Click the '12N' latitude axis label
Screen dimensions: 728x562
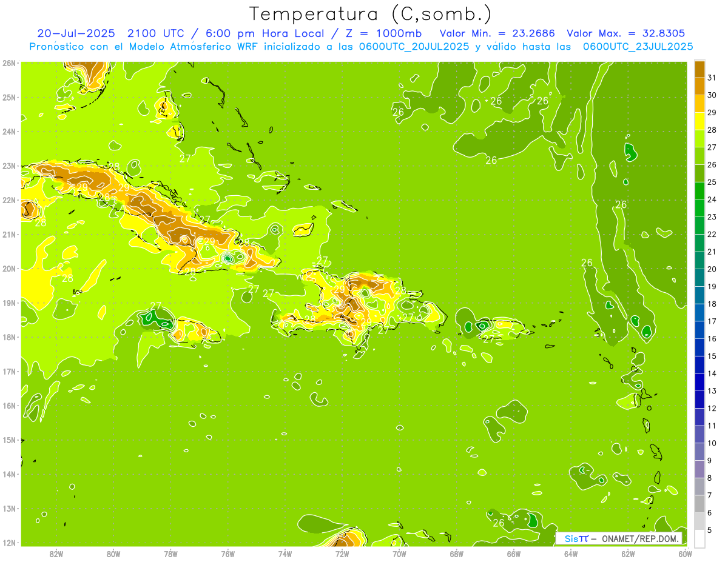9,543
